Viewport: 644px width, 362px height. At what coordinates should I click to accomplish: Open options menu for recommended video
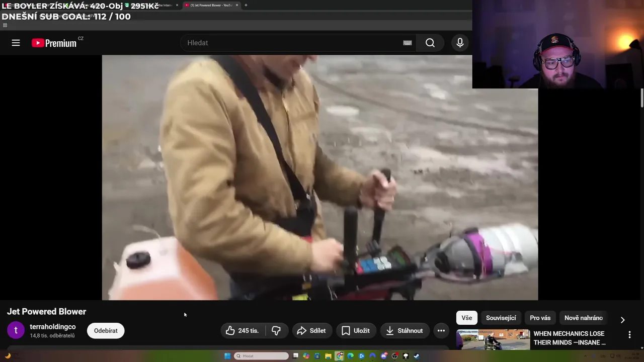[x=629, y=335]
